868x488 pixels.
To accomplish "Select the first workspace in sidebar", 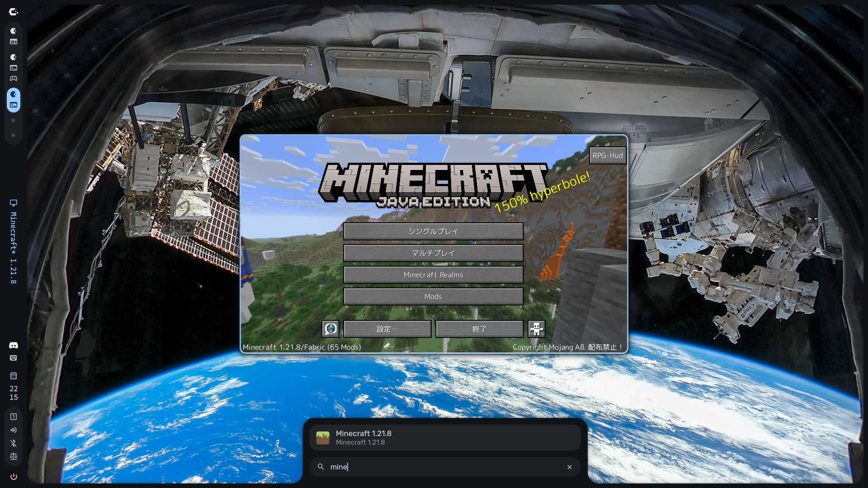I will pyautogui.click(x=14, y=36).
